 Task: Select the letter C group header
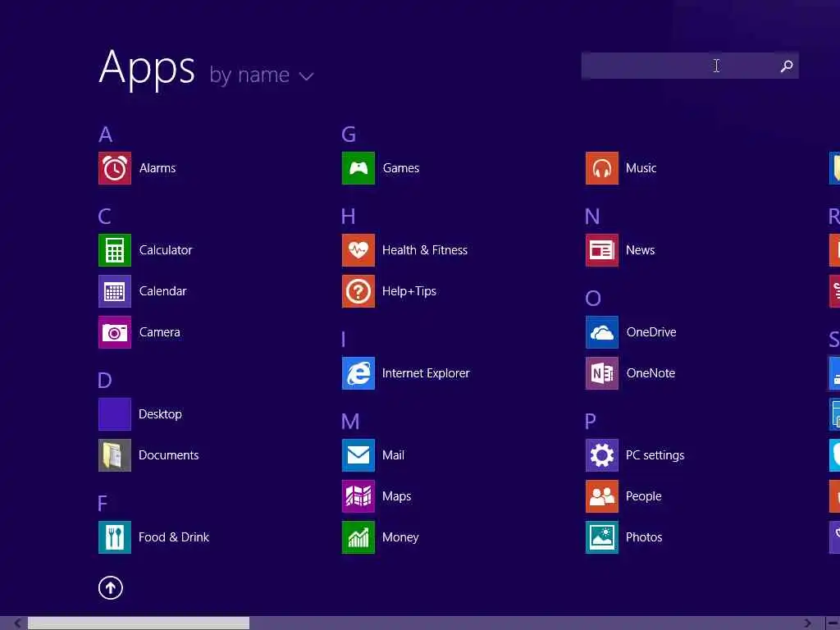(x=105, y=217)
